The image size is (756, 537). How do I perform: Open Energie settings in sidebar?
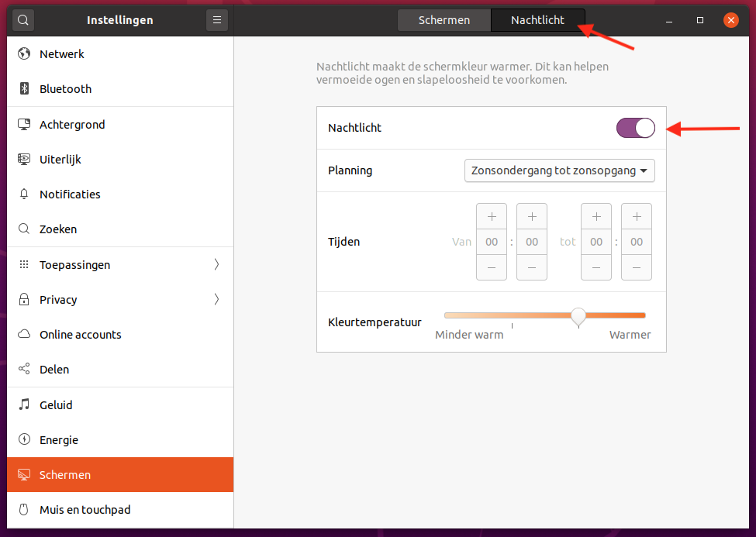point(59,440)
